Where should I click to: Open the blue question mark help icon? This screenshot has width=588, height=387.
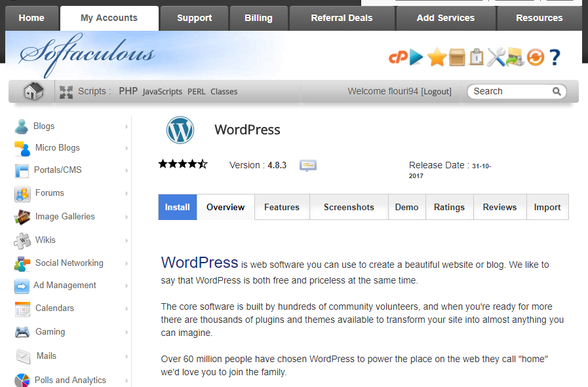[555, 58]
